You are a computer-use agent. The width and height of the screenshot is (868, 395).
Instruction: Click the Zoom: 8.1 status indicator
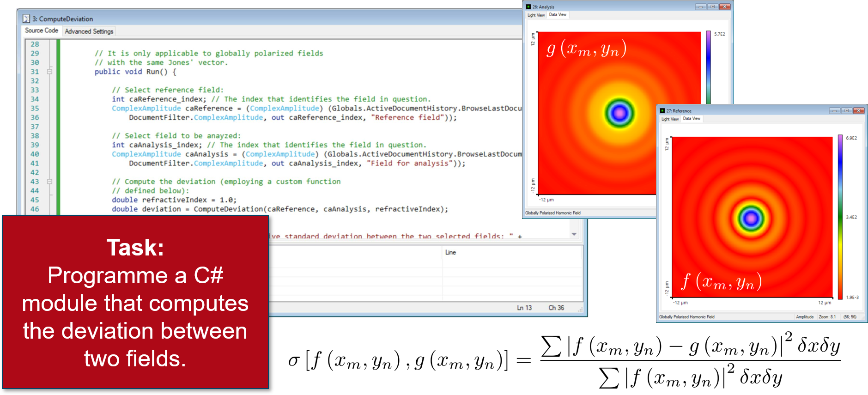(827, 317)
